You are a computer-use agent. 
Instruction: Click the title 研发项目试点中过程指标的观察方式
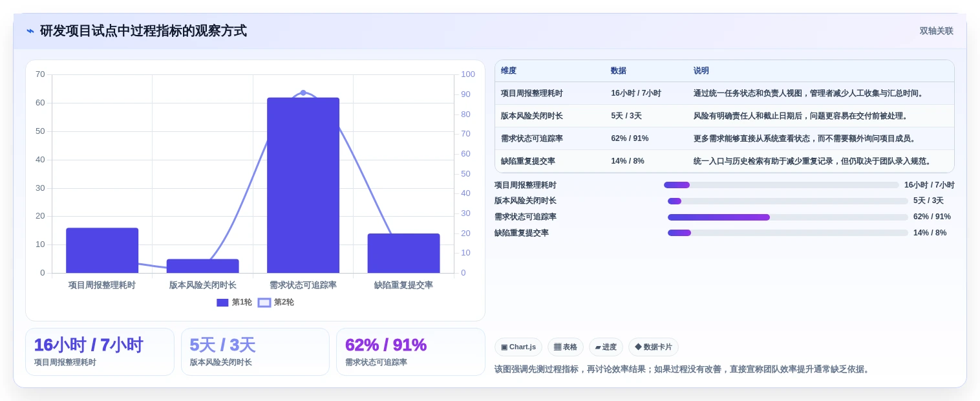144,31
